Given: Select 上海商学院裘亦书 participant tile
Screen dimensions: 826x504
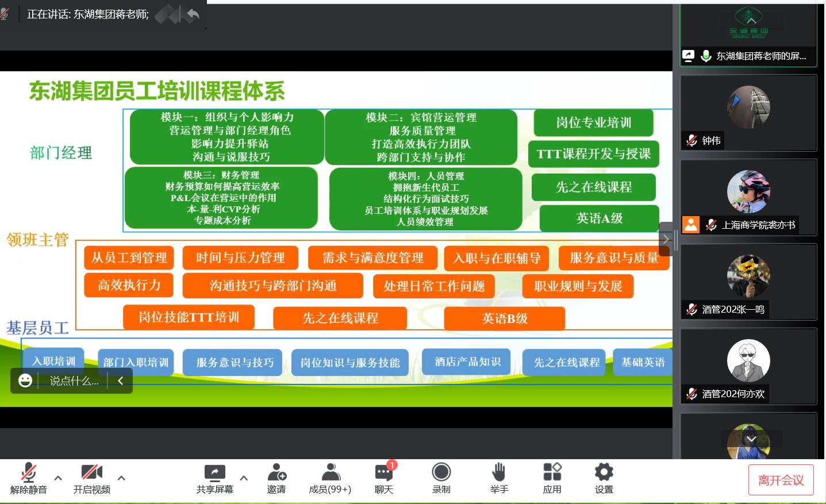Looking at the screenshot, I should point(748,198).
